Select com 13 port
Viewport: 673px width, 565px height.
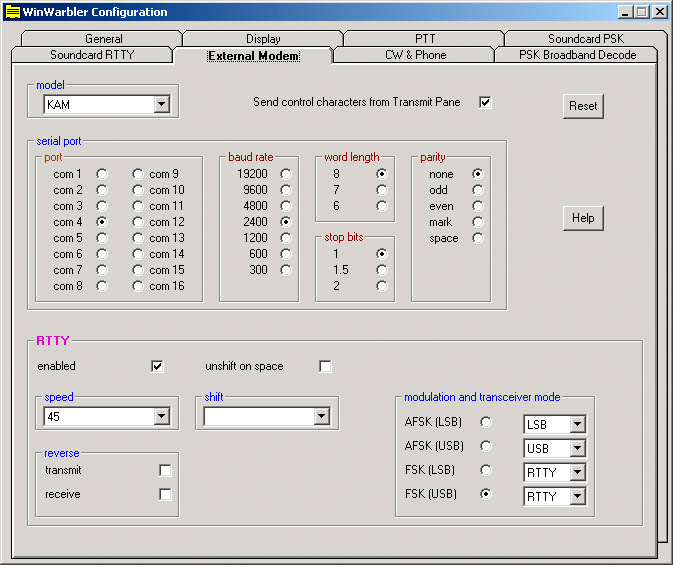coord(138,238)
